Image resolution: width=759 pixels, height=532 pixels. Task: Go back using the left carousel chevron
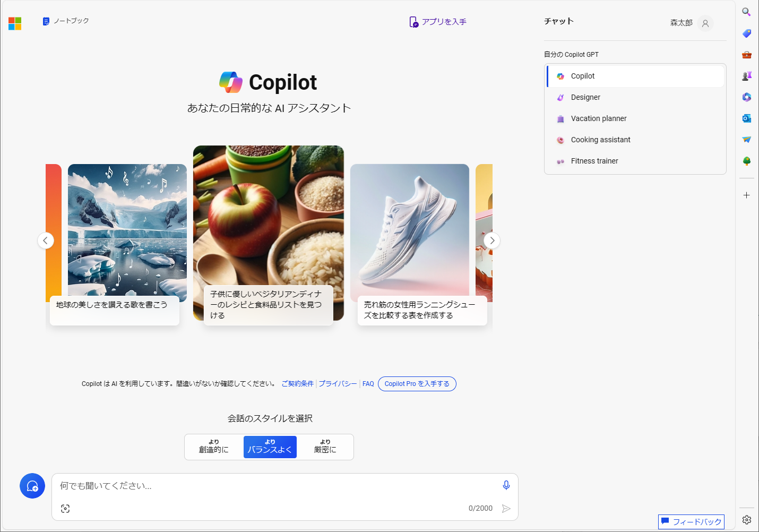click(46, 240)
